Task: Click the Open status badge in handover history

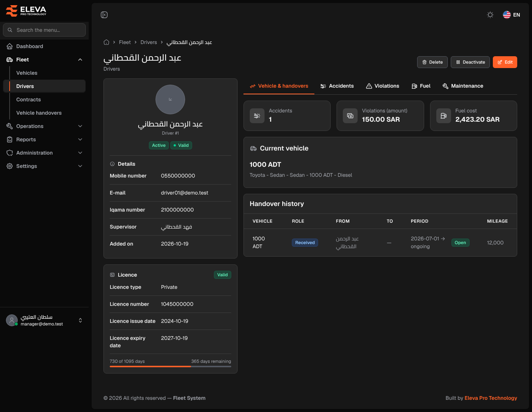Action: (460, 243)
